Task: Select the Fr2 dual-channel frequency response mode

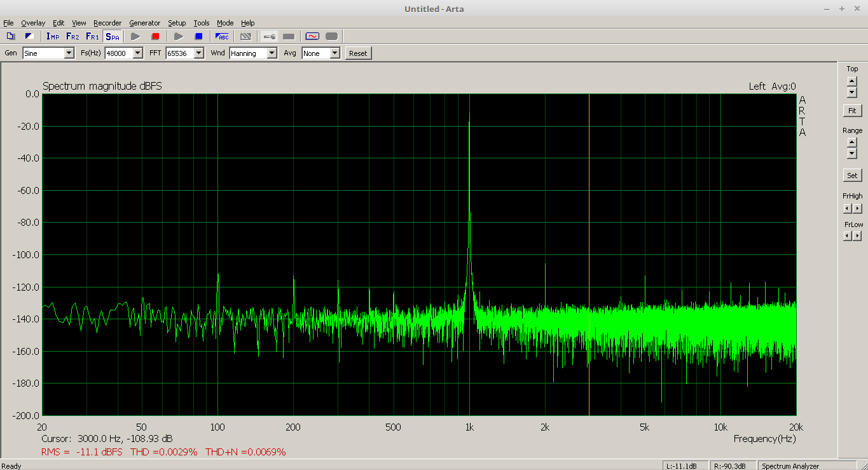Action: click(x=72, y=36)
